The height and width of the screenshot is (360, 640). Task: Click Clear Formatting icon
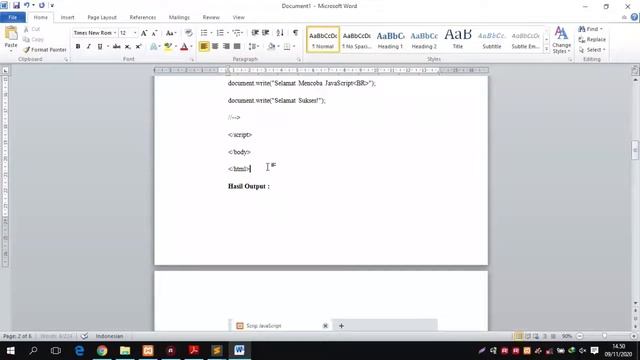click(189, 33)
